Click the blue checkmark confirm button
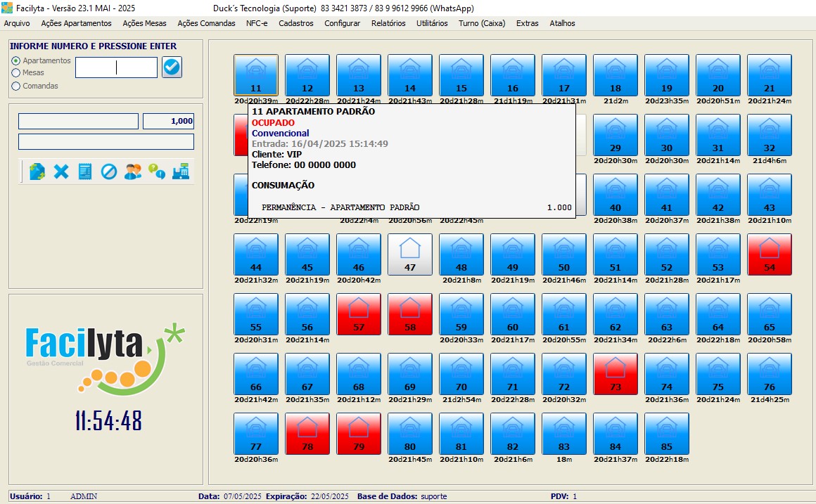Viewport: 816px width, 504px height. [x=172, y=67]
